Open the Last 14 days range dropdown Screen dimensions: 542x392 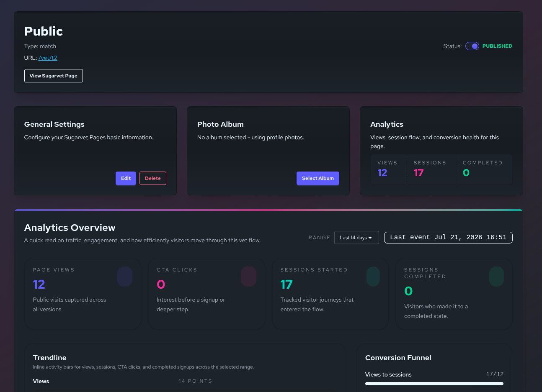(356, 238)
